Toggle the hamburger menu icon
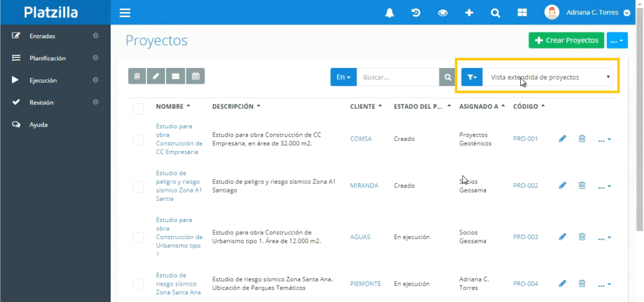The width and height of the screenshot is (644, 302). pos(125,13)
